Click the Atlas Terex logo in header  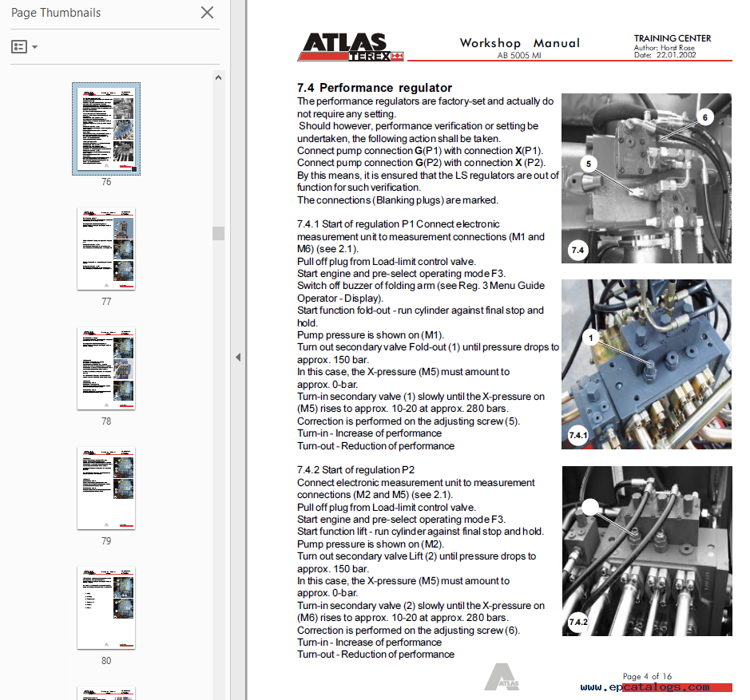pyautogui.click(x=351, y=47)
